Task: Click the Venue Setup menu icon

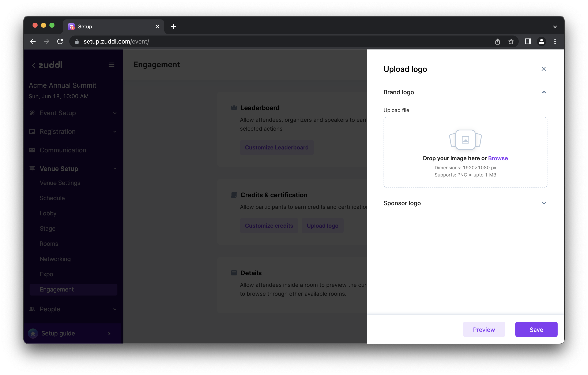Action: (x=32, y=168)
